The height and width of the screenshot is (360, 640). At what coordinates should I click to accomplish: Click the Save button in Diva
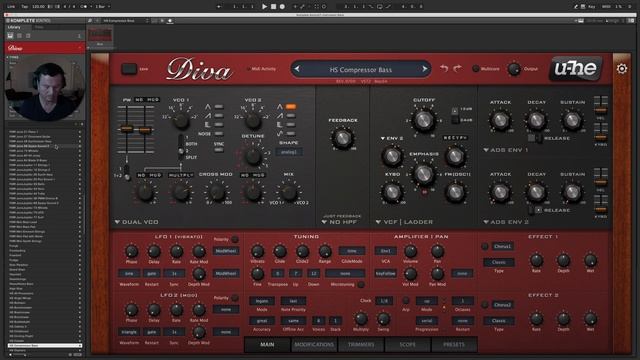point(130,69)
